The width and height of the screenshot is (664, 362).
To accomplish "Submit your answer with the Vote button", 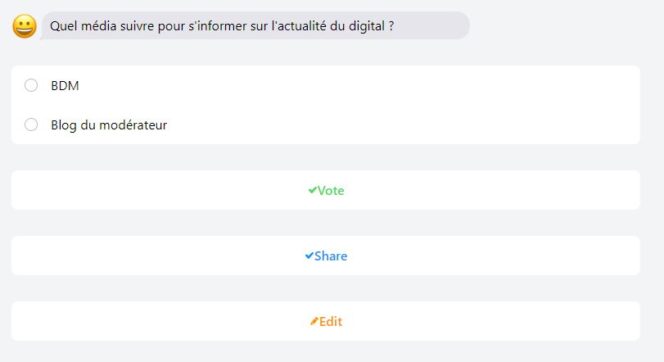I will tap(325, 190).
